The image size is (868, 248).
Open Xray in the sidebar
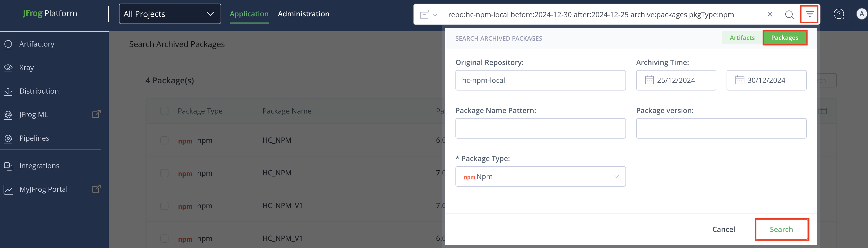pos(27,68)
